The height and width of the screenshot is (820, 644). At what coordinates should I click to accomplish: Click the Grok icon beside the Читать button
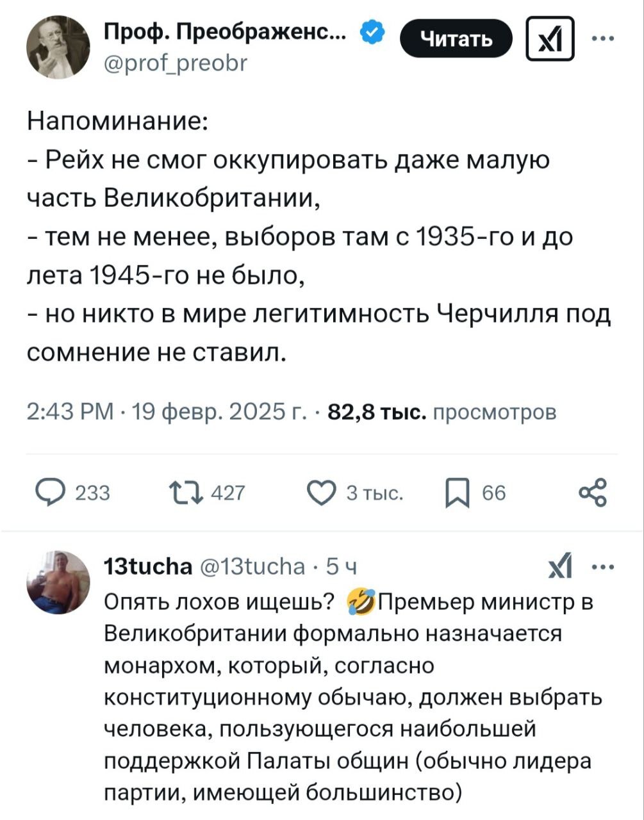[x=550, y=40]
